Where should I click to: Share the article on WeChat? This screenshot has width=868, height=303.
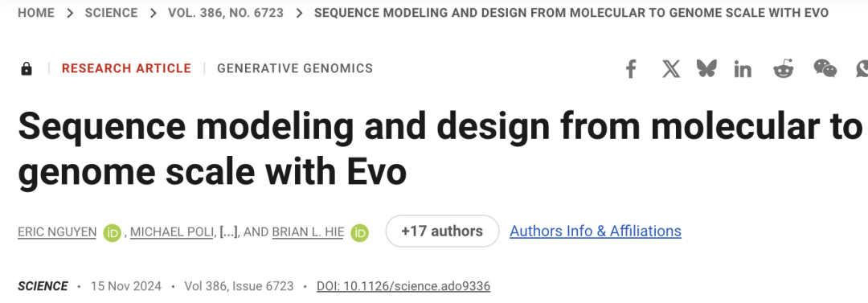coord(825,68)
